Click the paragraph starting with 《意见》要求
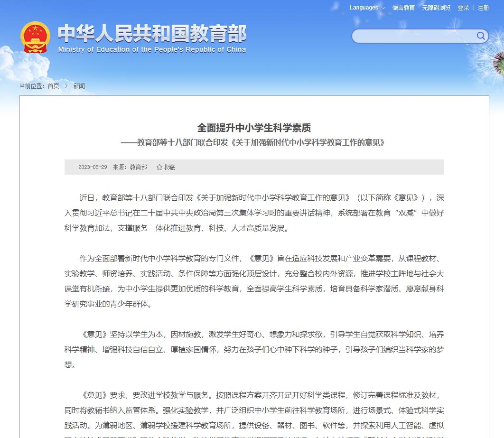This screenshot has height=438, width=504. point(254,414)
